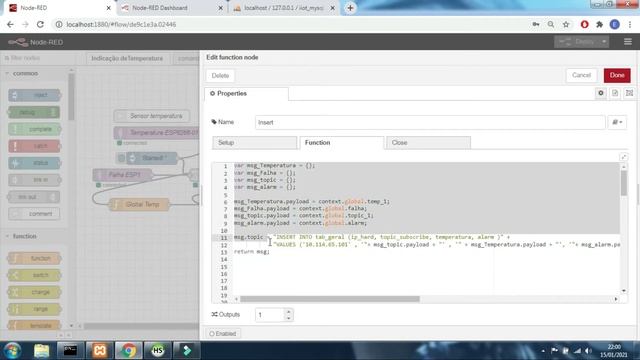Select the catch node in palette
Viewport: 640px width, 360px height.
tap(35, 146)
